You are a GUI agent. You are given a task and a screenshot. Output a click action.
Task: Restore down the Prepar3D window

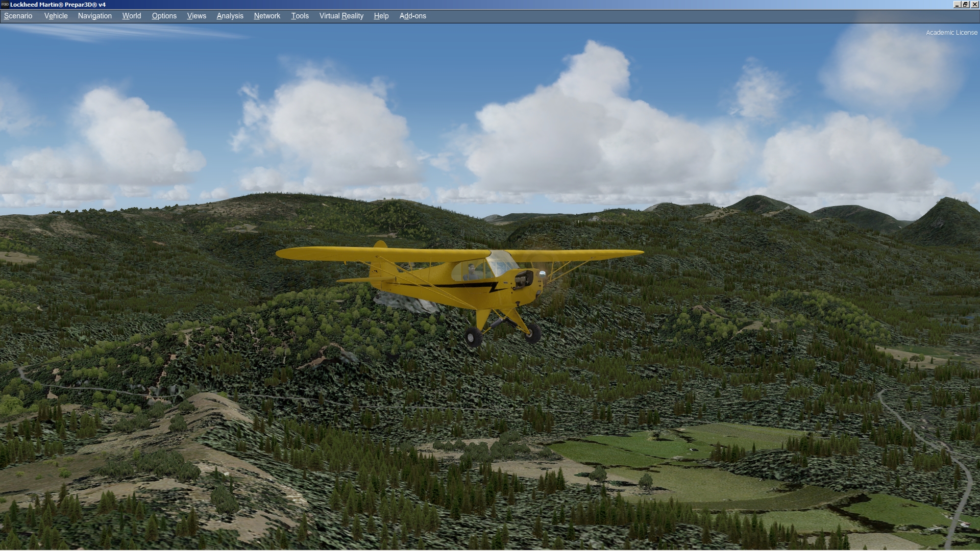(965, 5)
